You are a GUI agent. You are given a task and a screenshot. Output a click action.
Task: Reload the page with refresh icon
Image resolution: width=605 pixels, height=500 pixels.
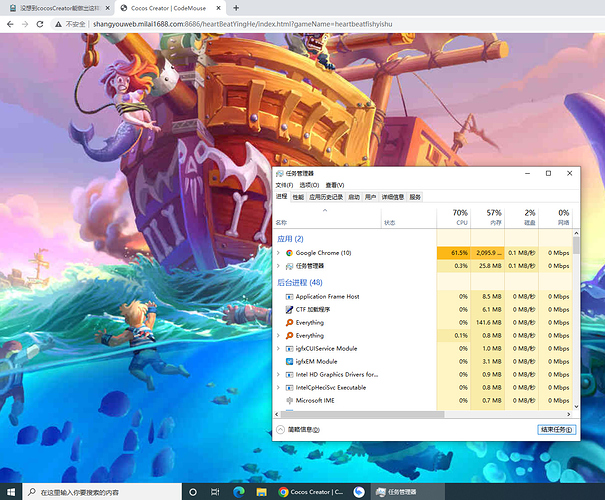tap(40, 24)
